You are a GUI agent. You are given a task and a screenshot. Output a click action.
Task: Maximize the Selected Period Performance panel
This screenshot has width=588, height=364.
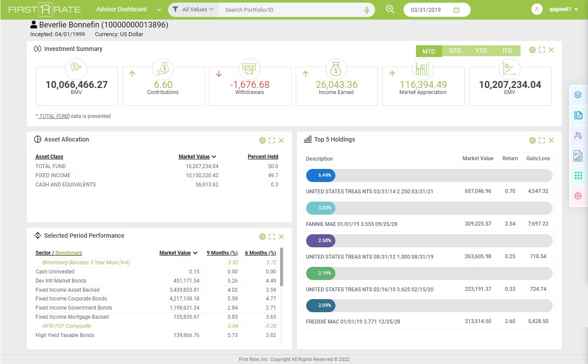[272, 236]
